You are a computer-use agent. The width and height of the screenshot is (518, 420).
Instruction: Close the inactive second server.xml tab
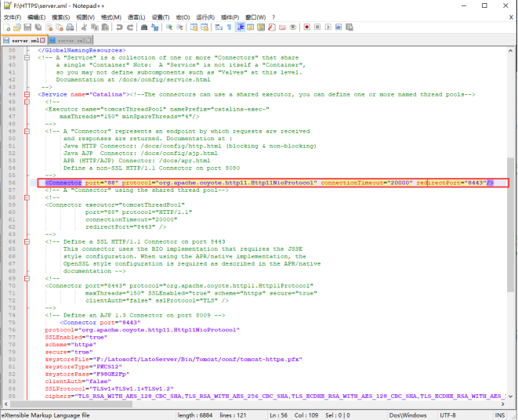[89, 41]
